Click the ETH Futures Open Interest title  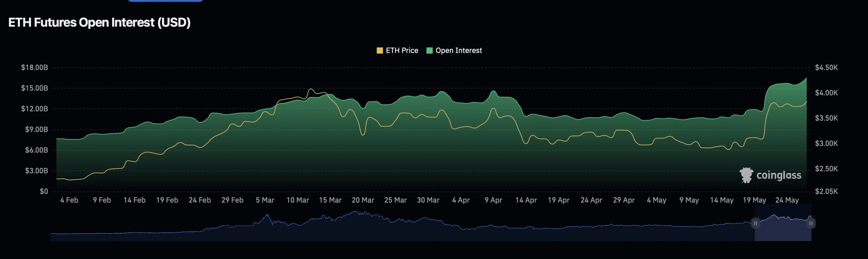click(x=99, y=23)
